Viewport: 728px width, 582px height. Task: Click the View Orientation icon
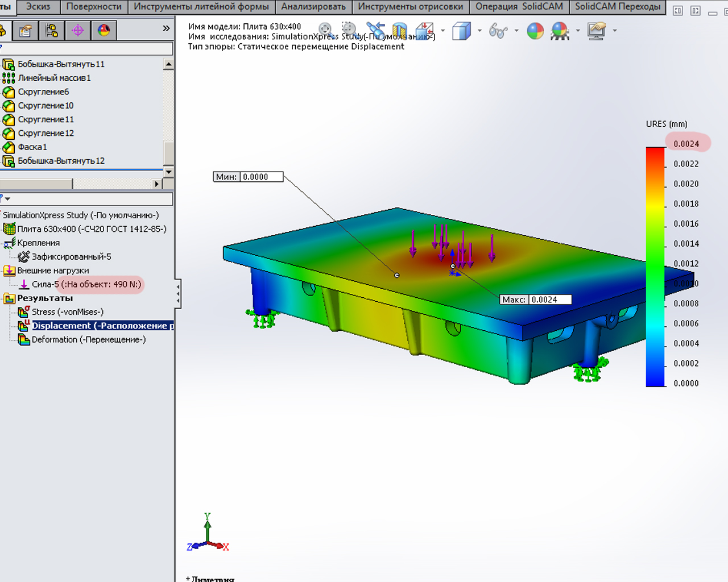425,31
